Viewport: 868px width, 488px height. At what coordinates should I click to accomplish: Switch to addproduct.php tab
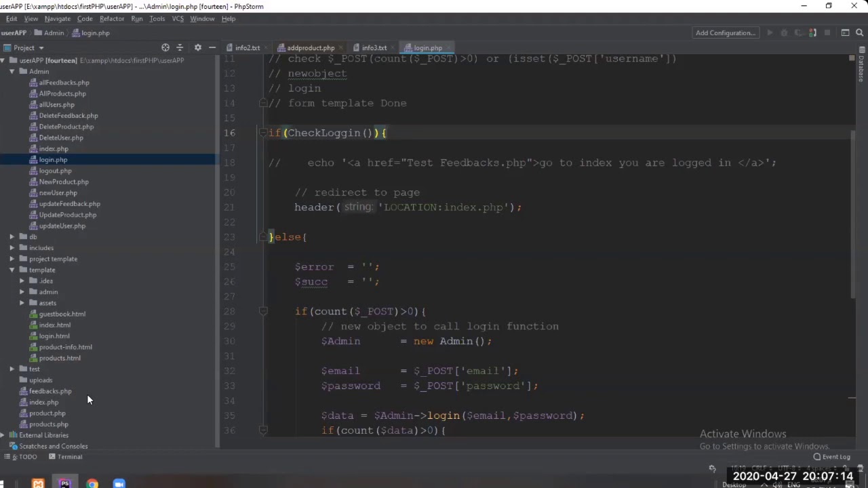point(310,48)
